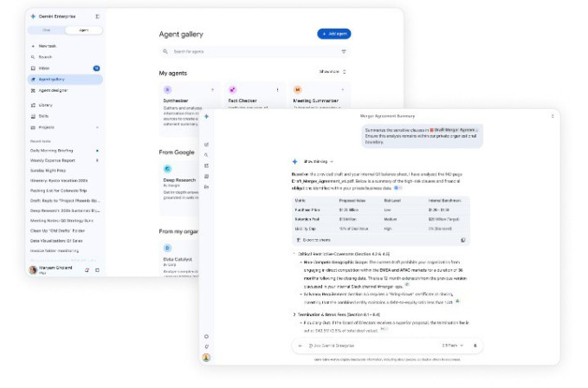Click the third icon in chat window rail

[x=206, y=165]
